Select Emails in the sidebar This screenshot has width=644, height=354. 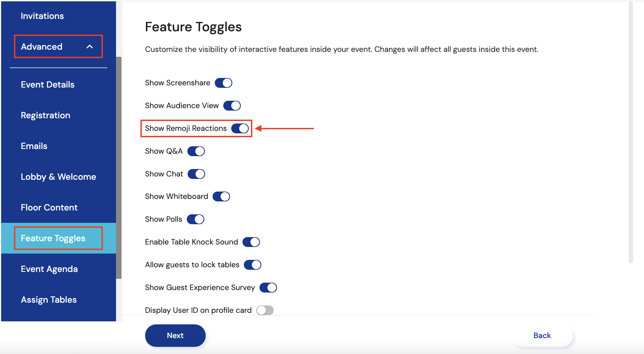pyautogui.click(x=34, y=146)
